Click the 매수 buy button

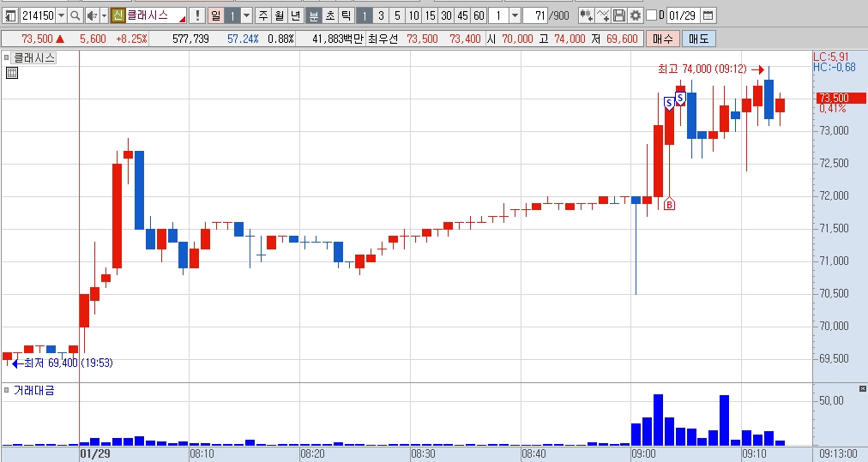663,39
